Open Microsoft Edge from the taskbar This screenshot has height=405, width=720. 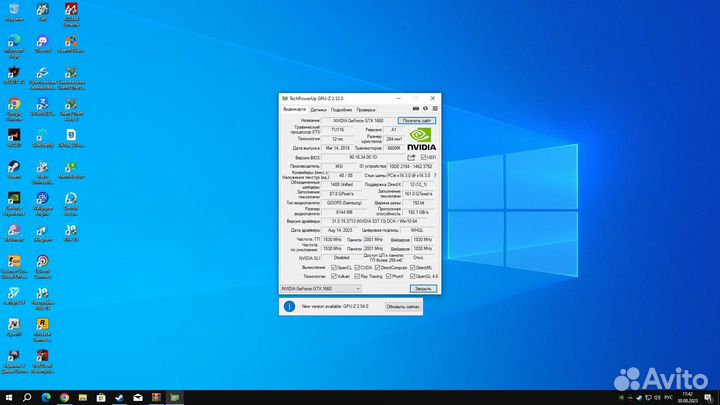[46, 398]
